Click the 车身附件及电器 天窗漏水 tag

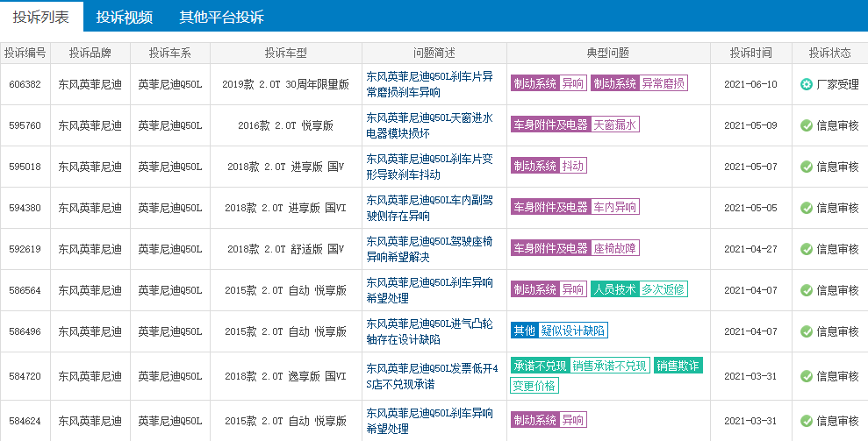click(575, 124)
